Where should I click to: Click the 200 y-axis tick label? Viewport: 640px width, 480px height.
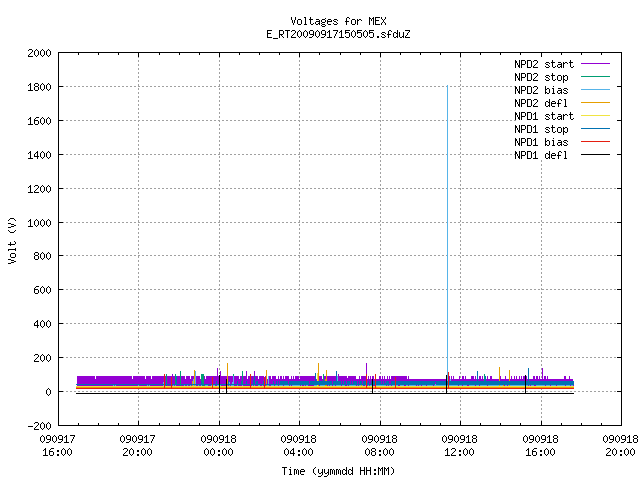pyautogui.click(x=42, y=358)
